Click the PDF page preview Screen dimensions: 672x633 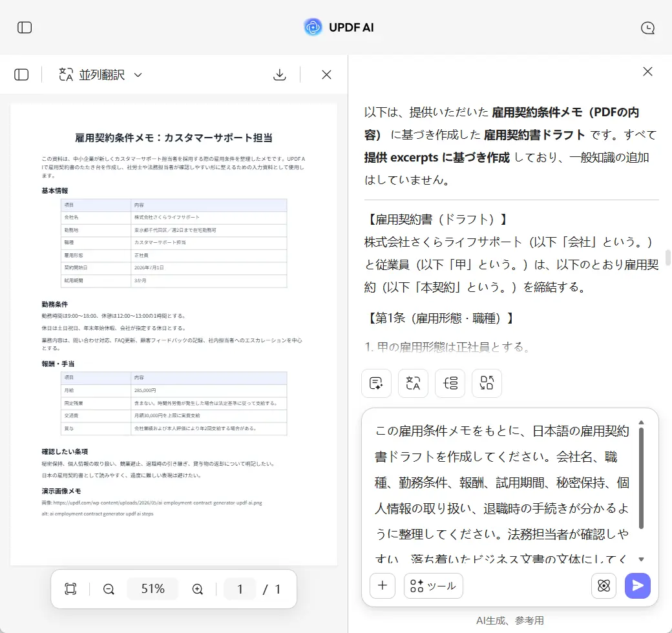coord(174,334)
